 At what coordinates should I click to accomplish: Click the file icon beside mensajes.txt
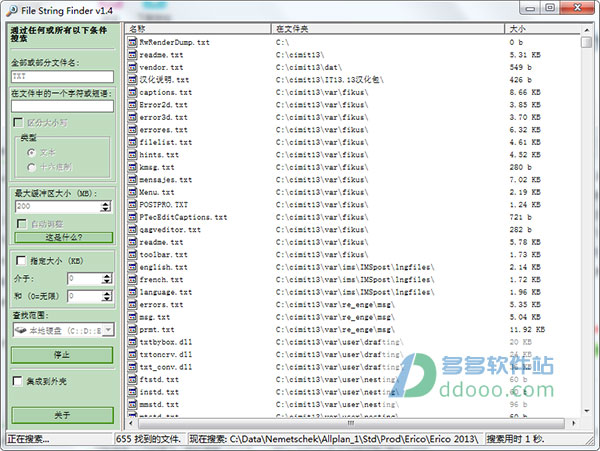click(132, 179)
